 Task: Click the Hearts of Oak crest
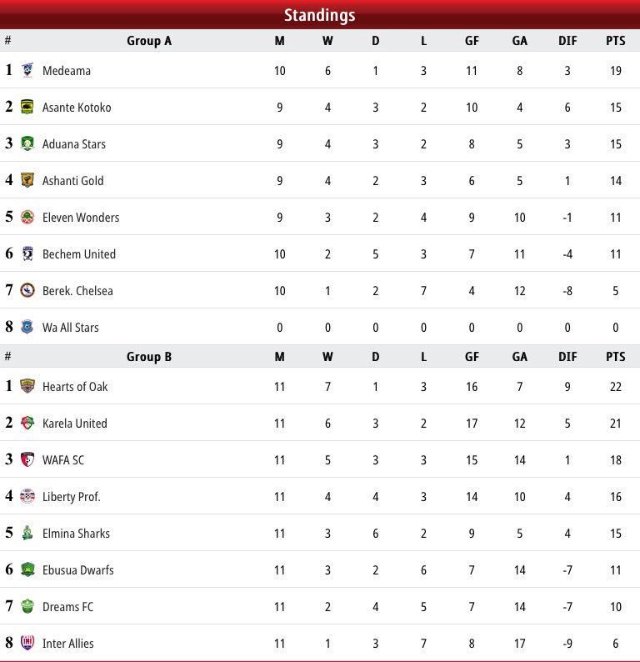click(27, 386)
